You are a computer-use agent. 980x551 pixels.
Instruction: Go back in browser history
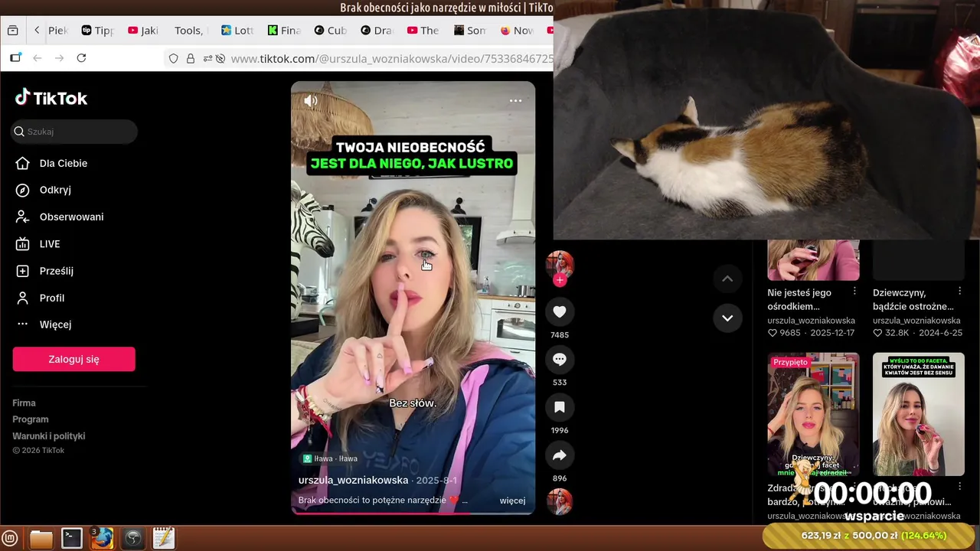point(37,58)
